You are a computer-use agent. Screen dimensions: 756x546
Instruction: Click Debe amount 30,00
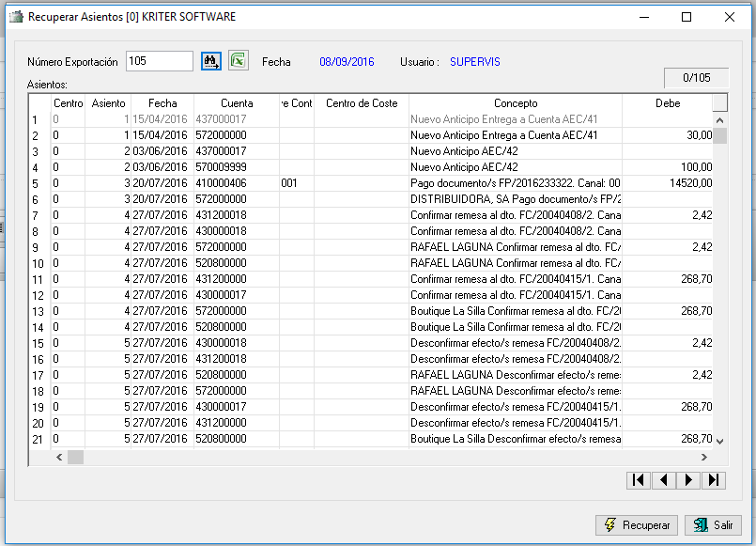coord(668,135)
